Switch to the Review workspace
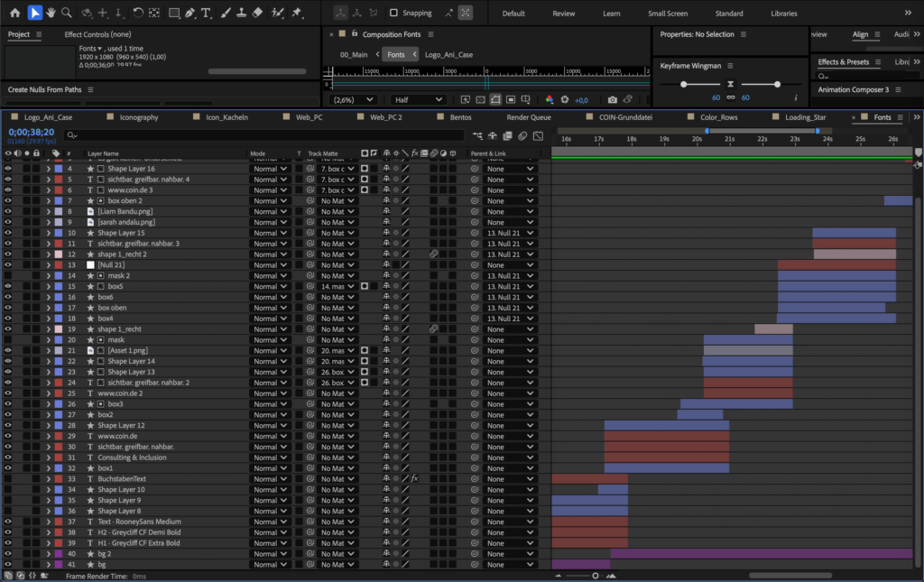 tap(563, 14)
